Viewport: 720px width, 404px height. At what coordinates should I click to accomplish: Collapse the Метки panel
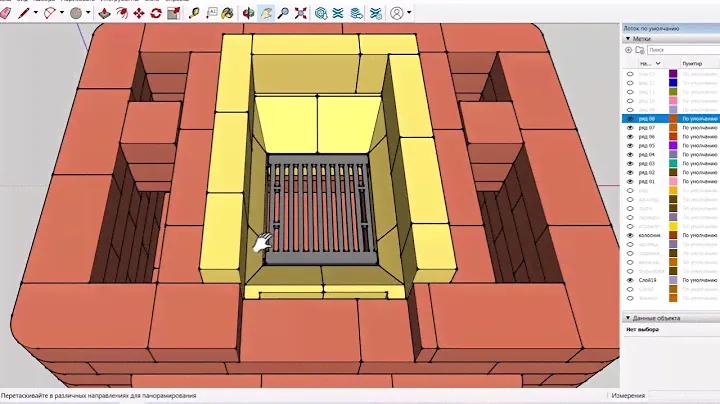(x=627, y=39)
